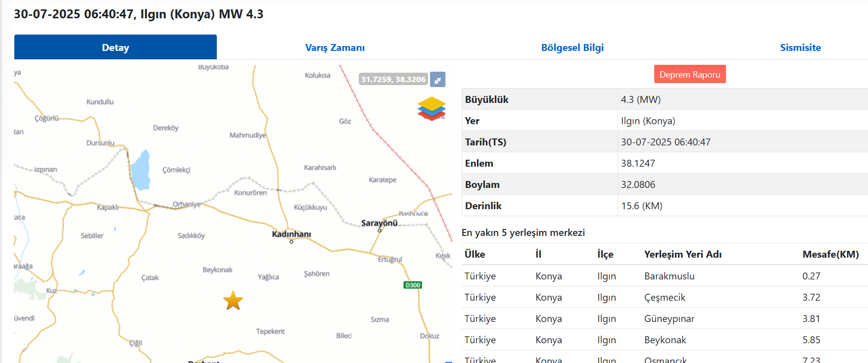The image size is (868, 363).
Task: Click the Çatak label on the map
Action: (150, 277)
